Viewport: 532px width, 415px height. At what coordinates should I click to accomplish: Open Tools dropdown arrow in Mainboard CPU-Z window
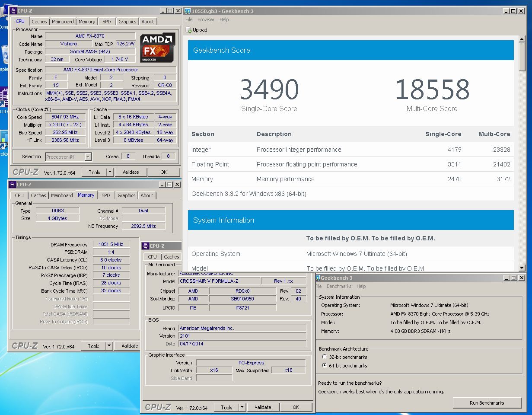pos(242,407)
